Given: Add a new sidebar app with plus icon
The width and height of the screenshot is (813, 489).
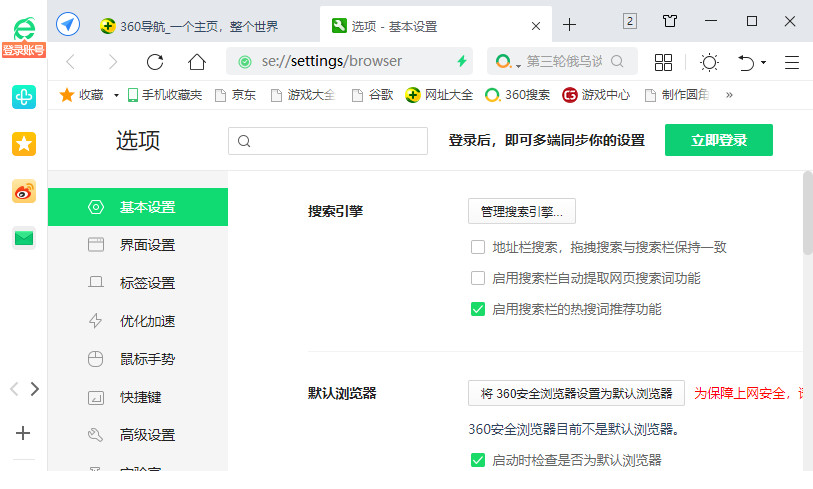Looking at the screenshot, I should click(23, 433).
